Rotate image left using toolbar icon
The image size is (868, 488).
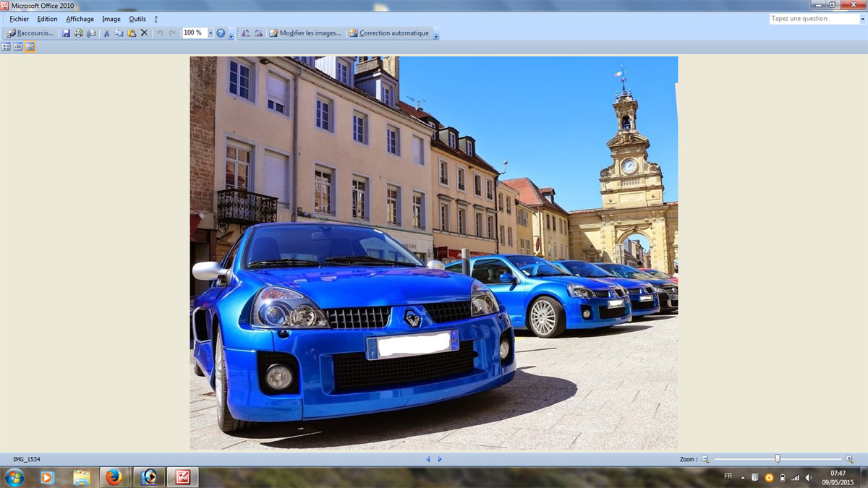click(245, 33)
